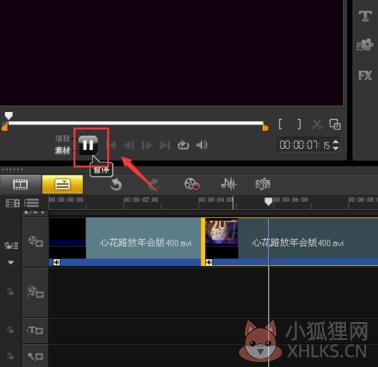Screen dimensions: 378x367
Task: Open the add/remove chapter point menu
Action: pyautogui.click(x=35, y=213)
